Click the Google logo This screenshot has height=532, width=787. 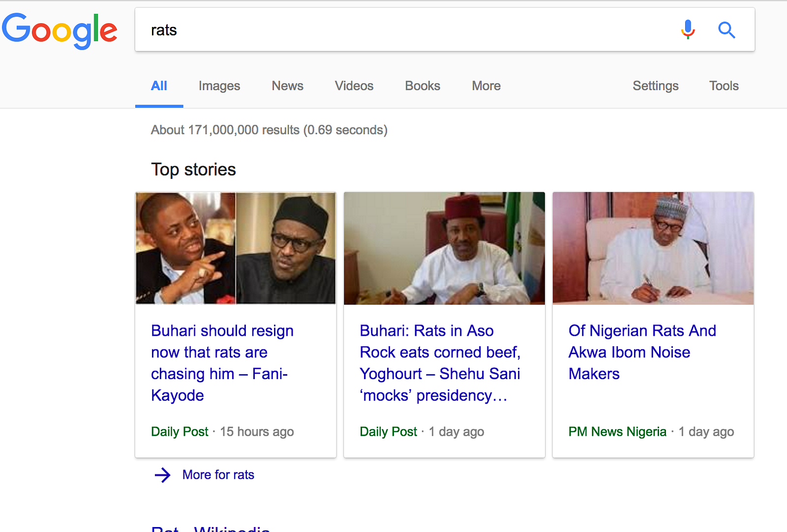(60, 30)
